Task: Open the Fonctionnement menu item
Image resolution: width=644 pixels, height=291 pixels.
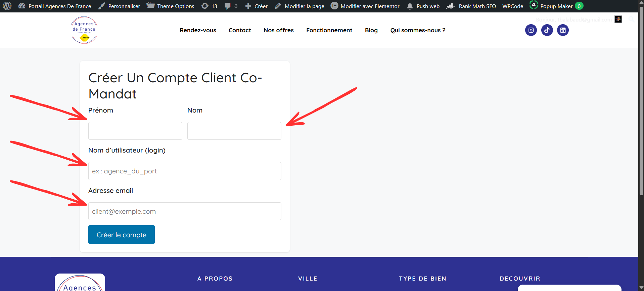Action: tap(329, 30)
